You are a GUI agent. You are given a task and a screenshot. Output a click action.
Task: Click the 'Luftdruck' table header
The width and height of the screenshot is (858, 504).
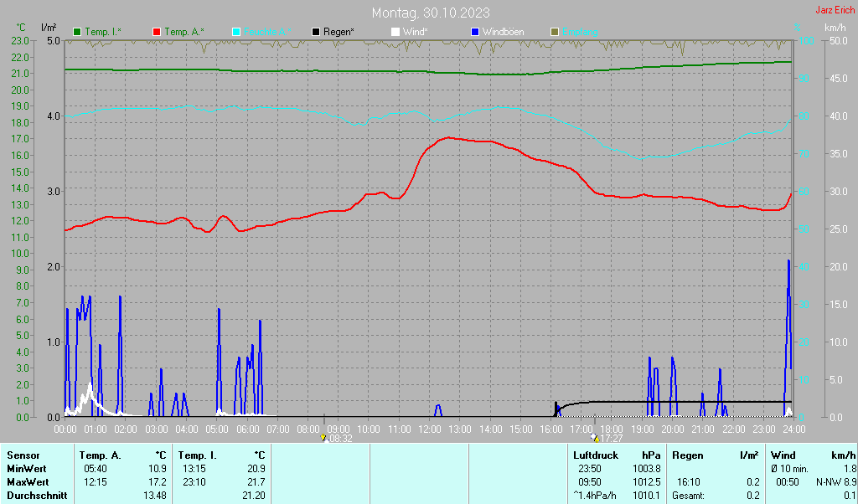(x=596, y=455)
